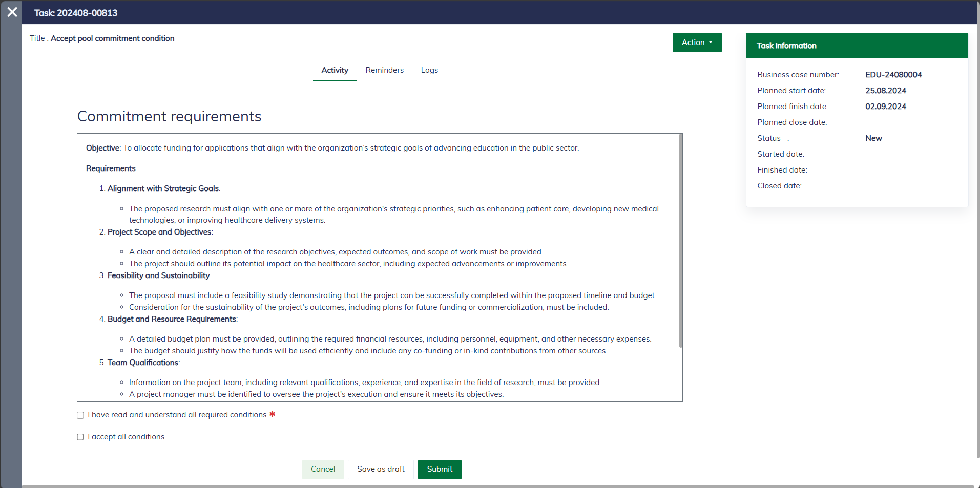Tick the "I accept all conditions" checkbox
Viewport: 980px width, 488px height.
80,437
